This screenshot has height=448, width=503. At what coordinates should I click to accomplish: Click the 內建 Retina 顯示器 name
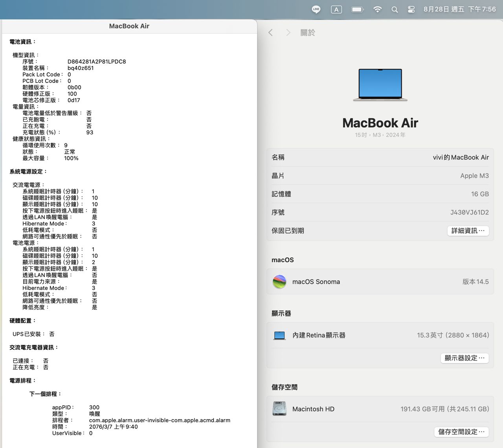click(x=319, y=335)
